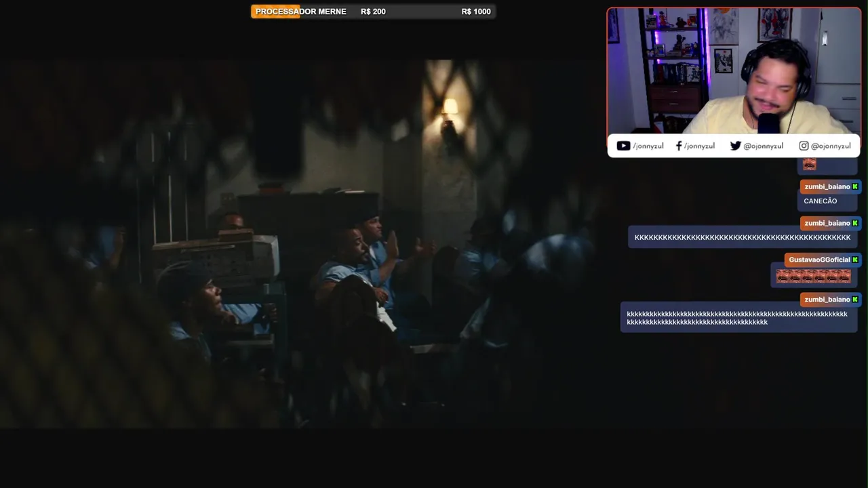This screenshot has height=488, width=868.
Task: Click the Twitter bird icon
Action: pos(735,146)
